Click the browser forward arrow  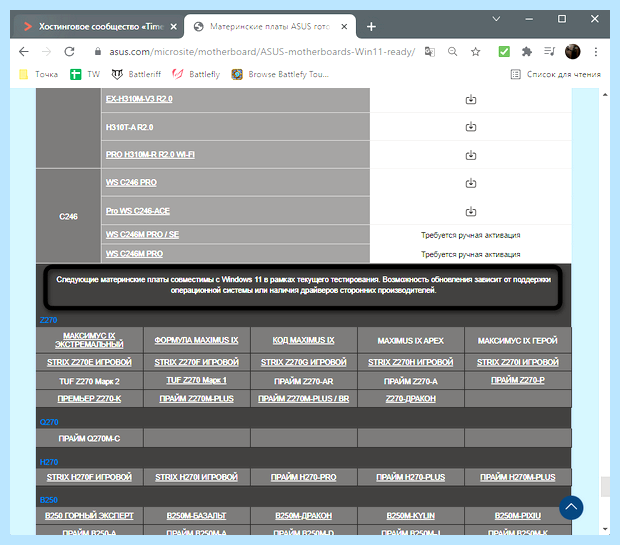pyautogui.click(x=46, y=51)
